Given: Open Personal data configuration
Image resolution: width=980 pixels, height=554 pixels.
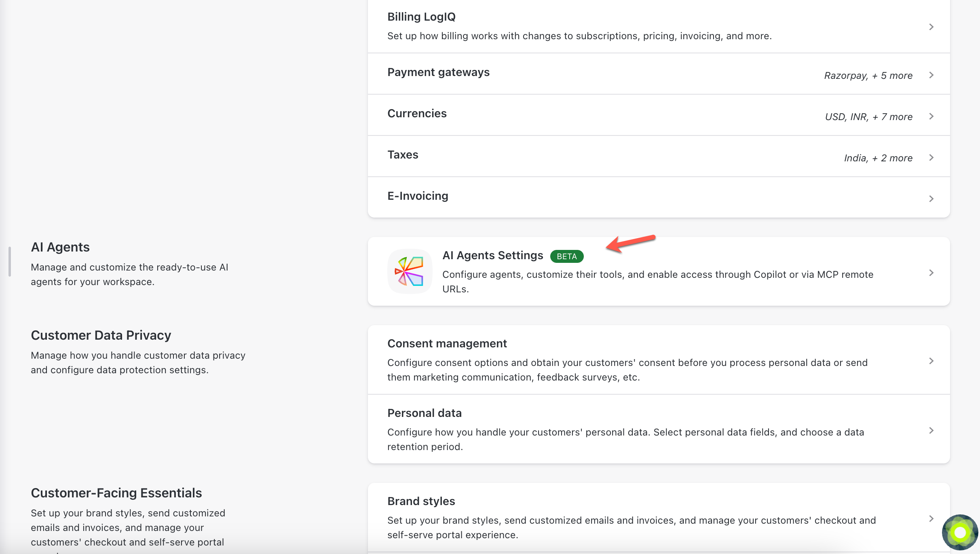Looking at the screenshot, I should [x=425, y=413].
